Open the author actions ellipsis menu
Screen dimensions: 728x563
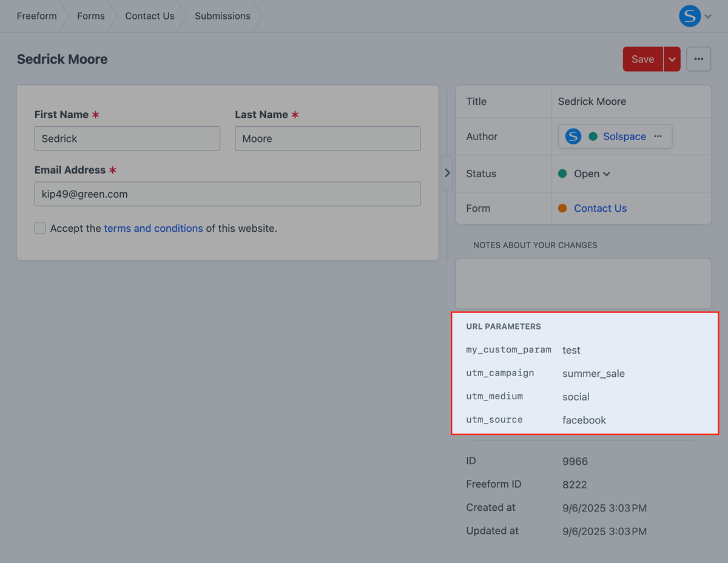click(x=658, y=137)
